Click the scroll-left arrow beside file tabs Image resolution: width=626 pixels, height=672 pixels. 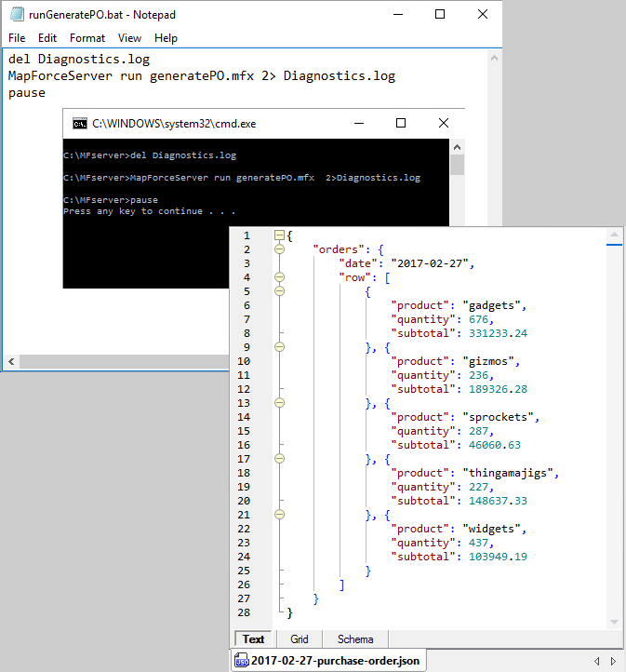[597, 661]
